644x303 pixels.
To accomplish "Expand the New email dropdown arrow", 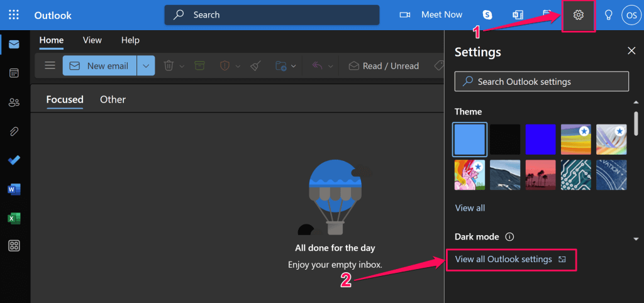I will (146, 65).
